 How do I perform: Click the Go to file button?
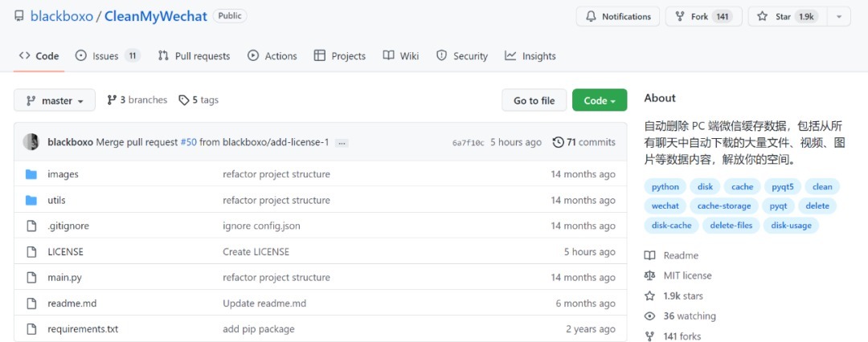pyautogui.click(x=534, y=100)
